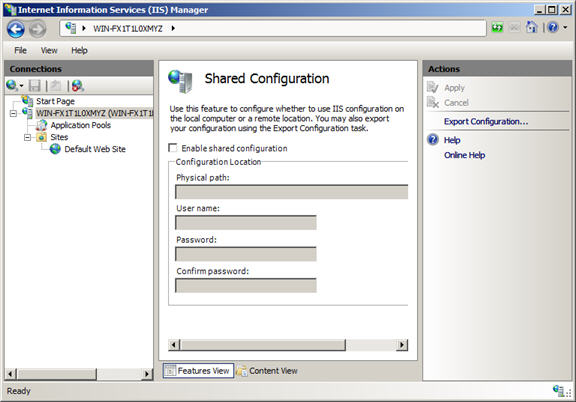Select Sites folder in the tree
Screen dimensions: 576x402
(x=59, y=137)
